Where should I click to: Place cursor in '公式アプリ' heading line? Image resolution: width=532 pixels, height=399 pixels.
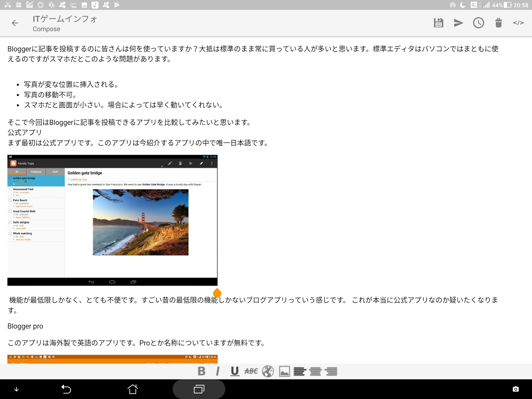25,132
